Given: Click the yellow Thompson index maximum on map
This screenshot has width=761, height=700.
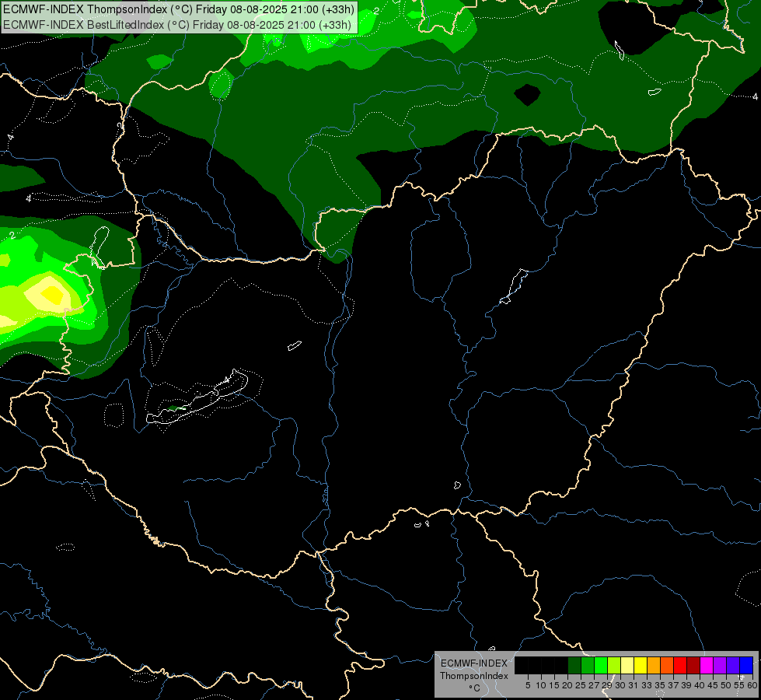Looking at the screenshot, I should 51,293.
